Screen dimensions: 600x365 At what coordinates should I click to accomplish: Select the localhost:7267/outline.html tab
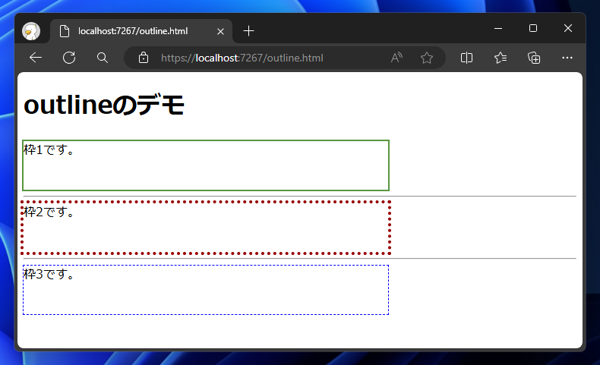point(141,31)
